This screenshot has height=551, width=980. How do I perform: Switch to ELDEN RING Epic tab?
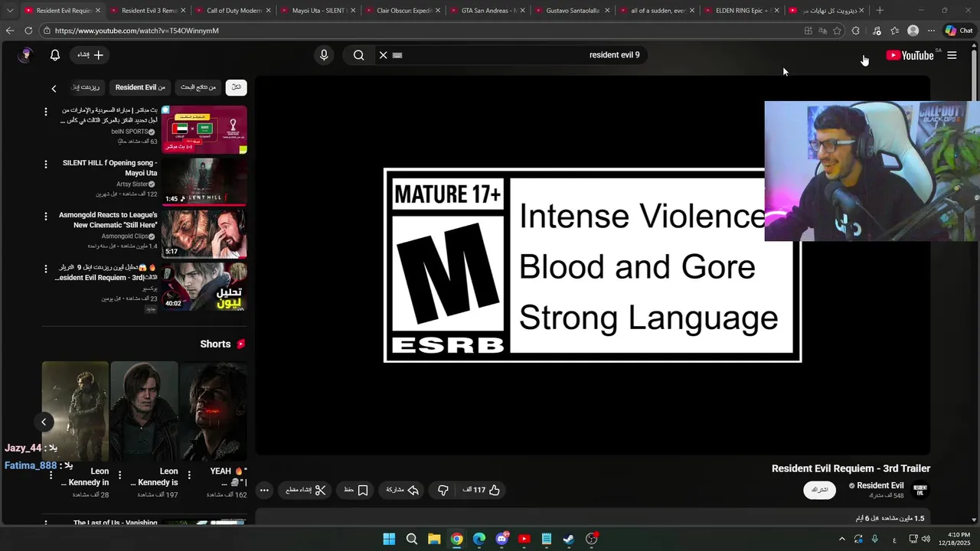point(740,10)
